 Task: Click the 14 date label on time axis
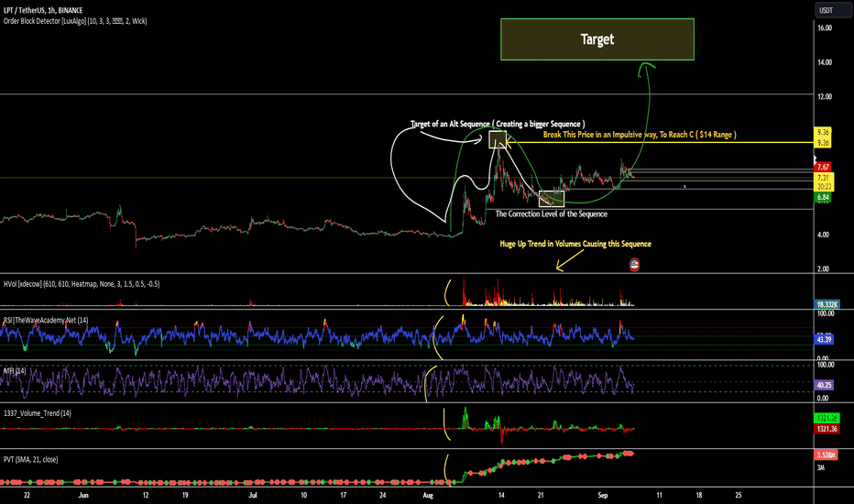tap(501, 495)
